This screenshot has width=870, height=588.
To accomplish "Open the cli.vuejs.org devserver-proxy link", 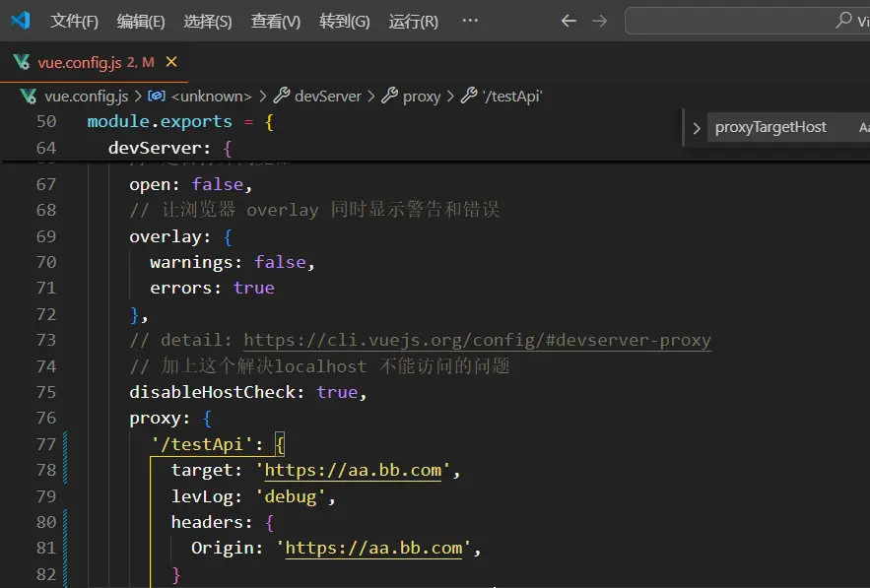I will tap(477, 340).
